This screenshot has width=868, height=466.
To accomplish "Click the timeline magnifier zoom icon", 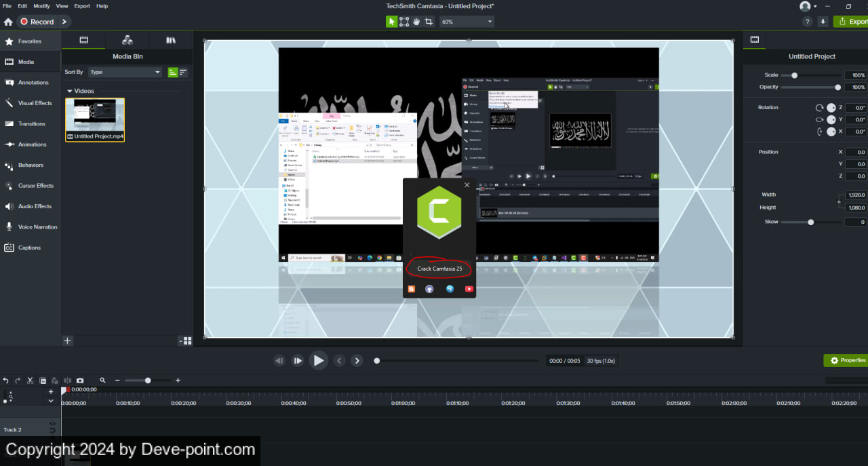I will (x=102, y=381).
